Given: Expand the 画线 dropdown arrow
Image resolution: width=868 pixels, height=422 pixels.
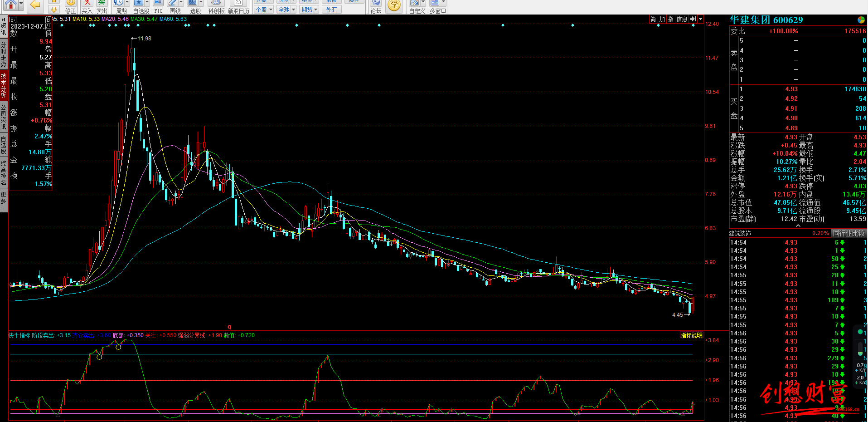Looking at the screenshot, I should click(181, 3).
